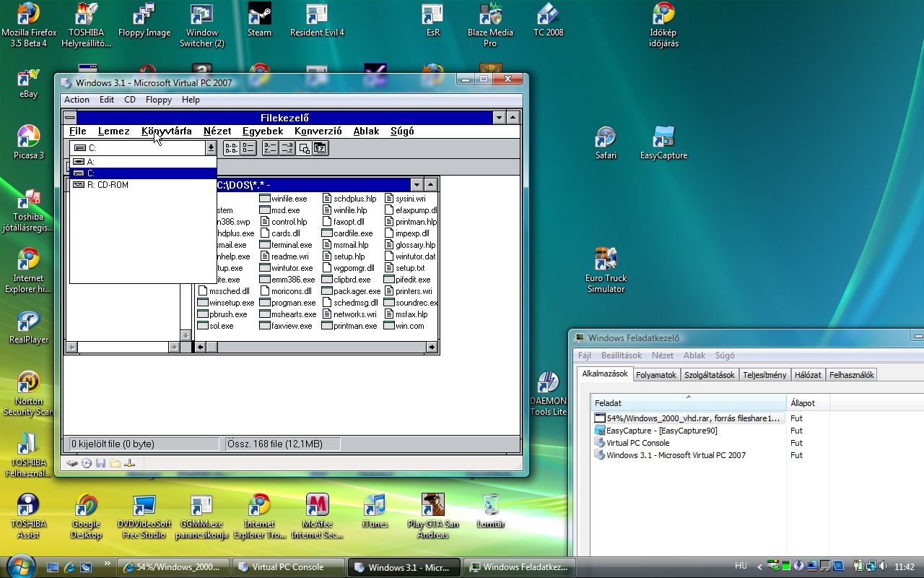Click the Windows Start orb

coord(19,565)
